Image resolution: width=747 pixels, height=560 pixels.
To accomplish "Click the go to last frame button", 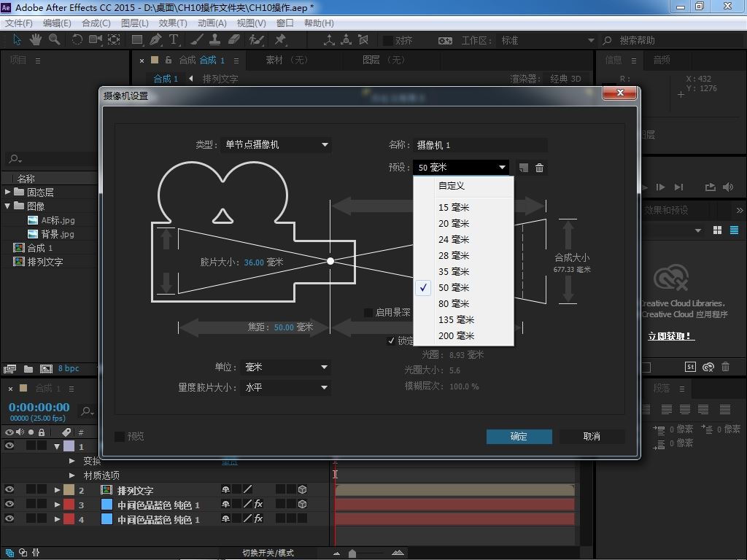I will click(x=679, y=187).
